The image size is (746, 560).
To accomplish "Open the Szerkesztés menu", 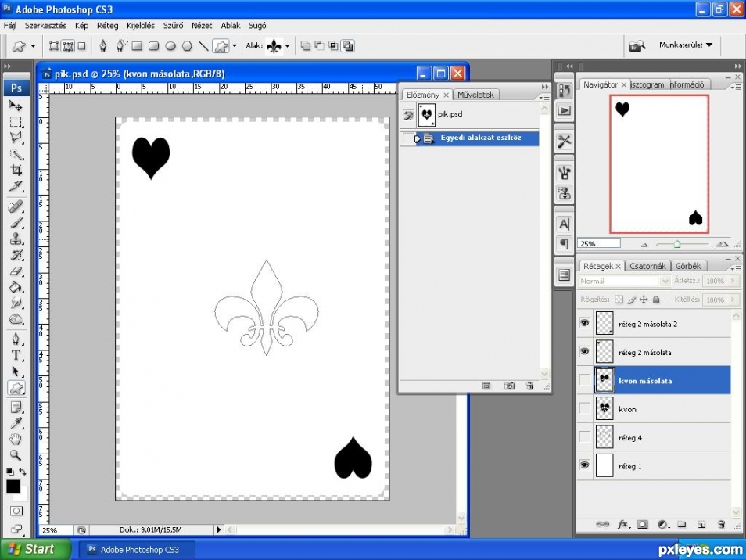I will point(45,26).
